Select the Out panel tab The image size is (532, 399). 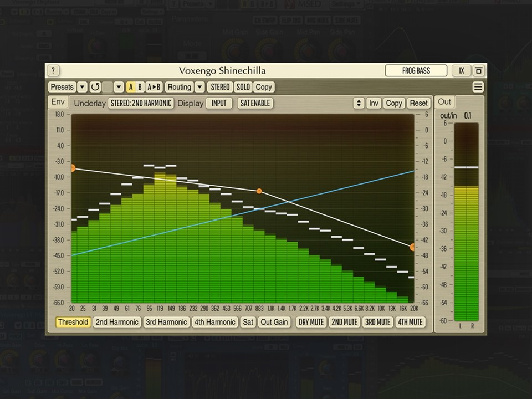(x=444, y=102)
